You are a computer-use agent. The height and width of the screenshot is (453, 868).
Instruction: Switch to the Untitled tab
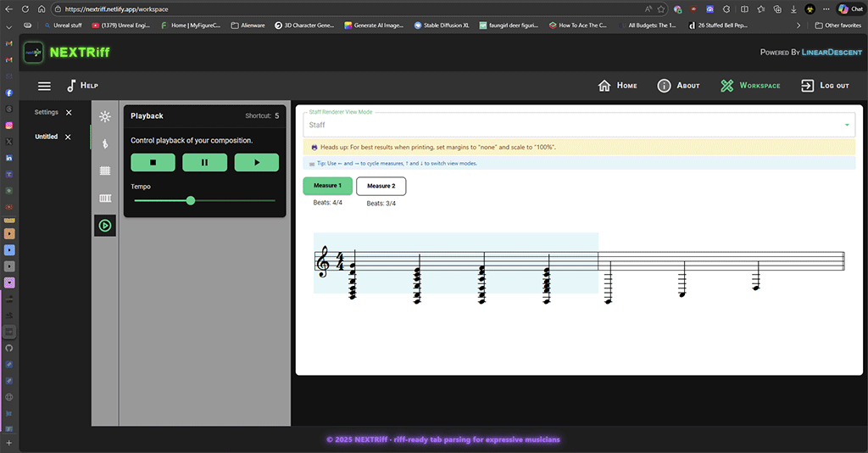(46, 137)
